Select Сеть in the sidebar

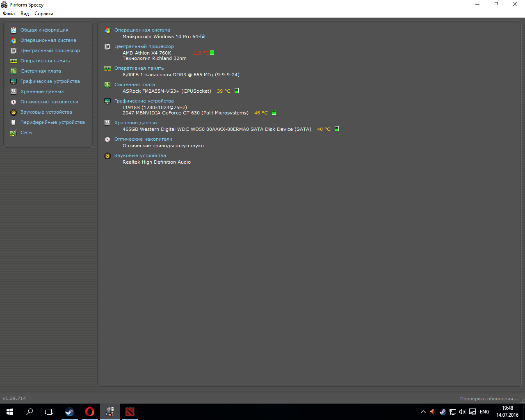pos(26,132)
